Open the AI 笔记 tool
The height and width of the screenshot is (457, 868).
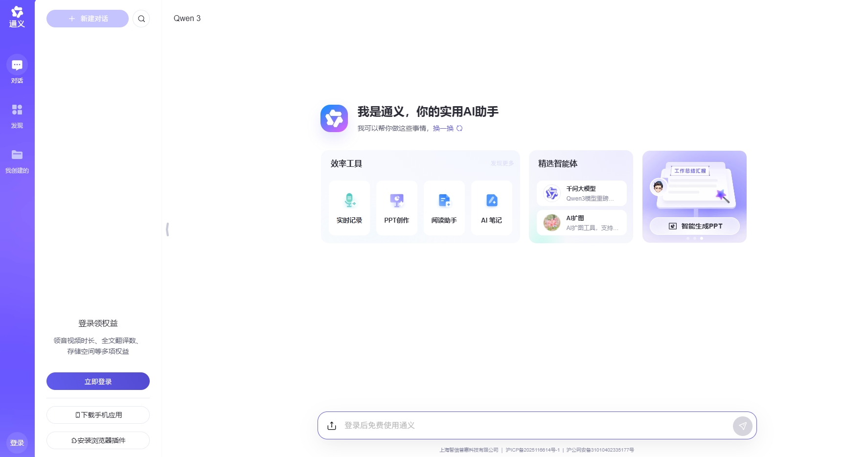[x=492, y=208]
